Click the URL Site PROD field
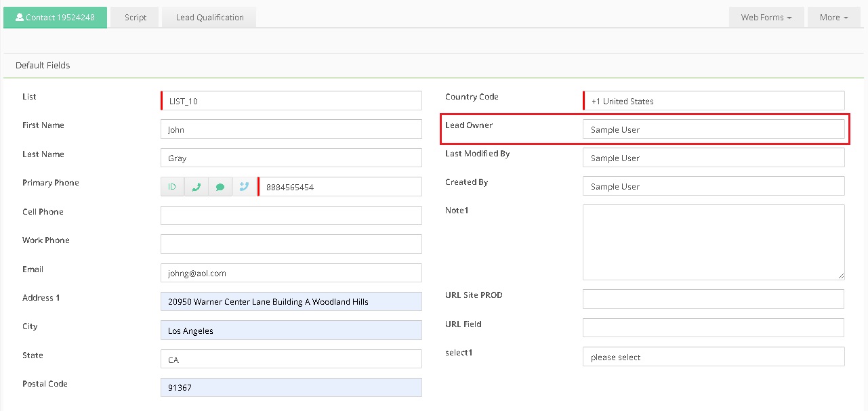This screenshot has width=868, height=411. tap(714, 299)
